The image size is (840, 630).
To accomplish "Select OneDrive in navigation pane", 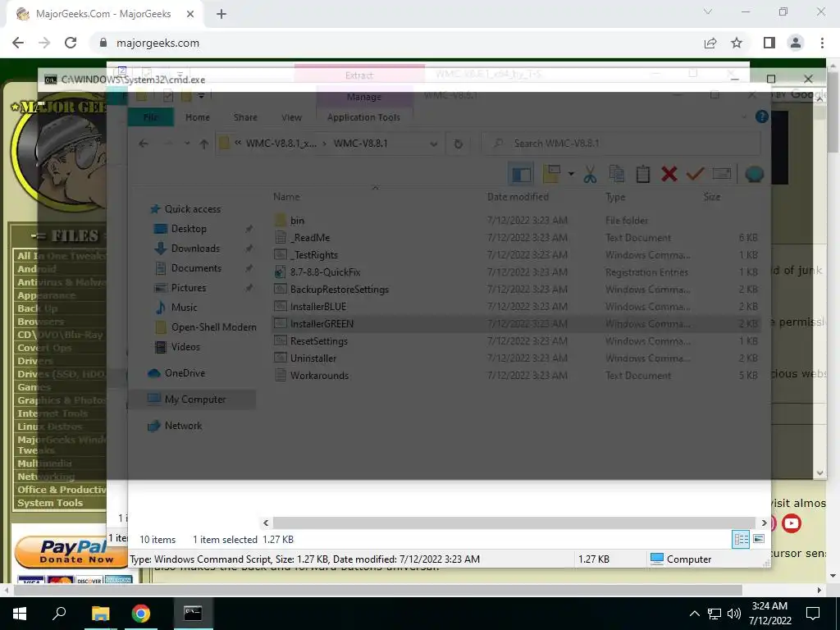I will 185,373.
